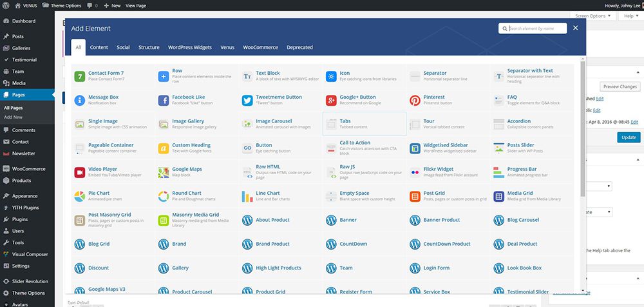
Task: Select the Contact Form 7 element icon
Action: (x=80, y=76)
